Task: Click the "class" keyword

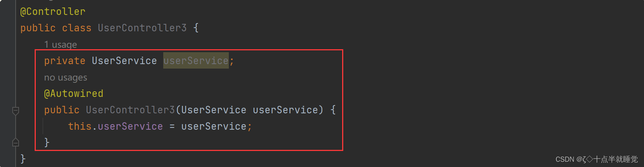Action: pyautogui.click(x=76, y=28)
